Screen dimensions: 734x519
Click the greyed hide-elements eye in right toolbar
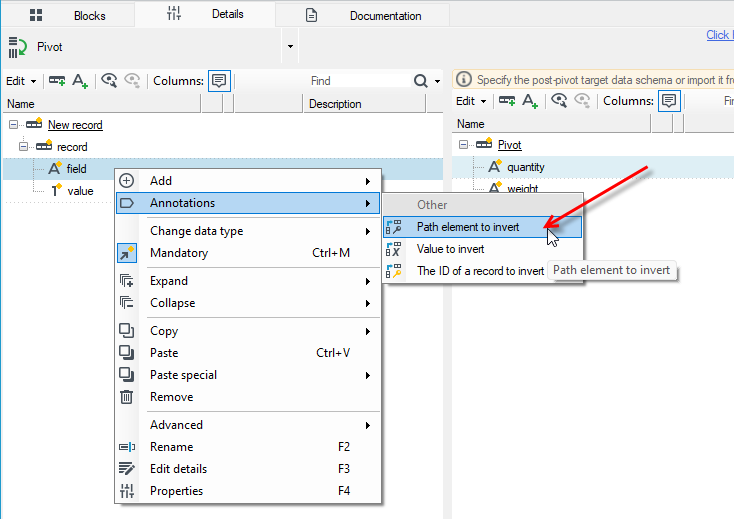click(582, 101)
